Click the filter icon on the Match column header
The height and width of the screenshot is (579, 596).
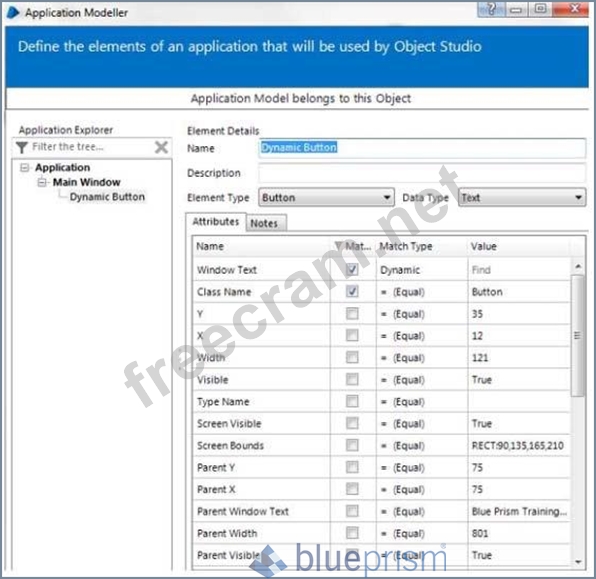pyautogui.click(x=338, y=246)
